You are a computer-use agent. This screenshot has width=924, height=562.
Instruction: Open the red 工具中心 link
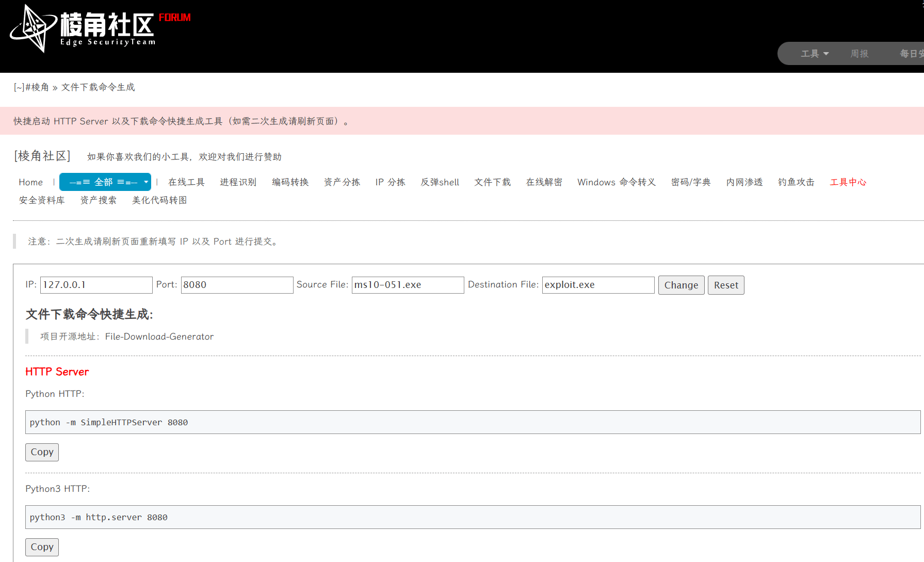pos(848,182)
